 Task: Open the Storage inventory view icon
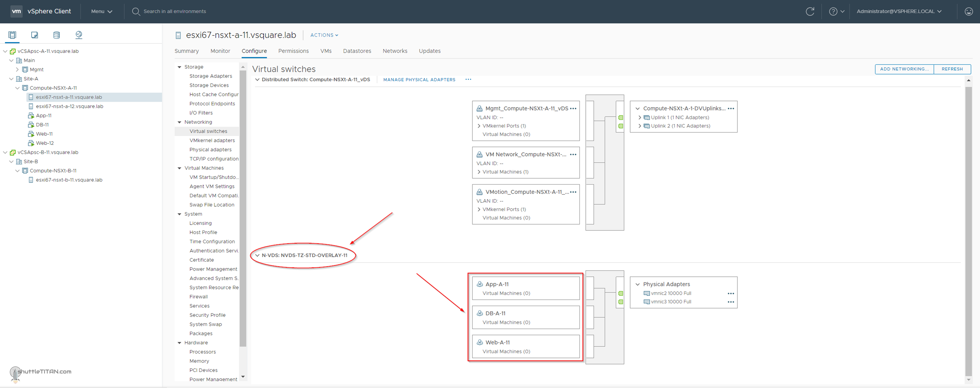56,35
